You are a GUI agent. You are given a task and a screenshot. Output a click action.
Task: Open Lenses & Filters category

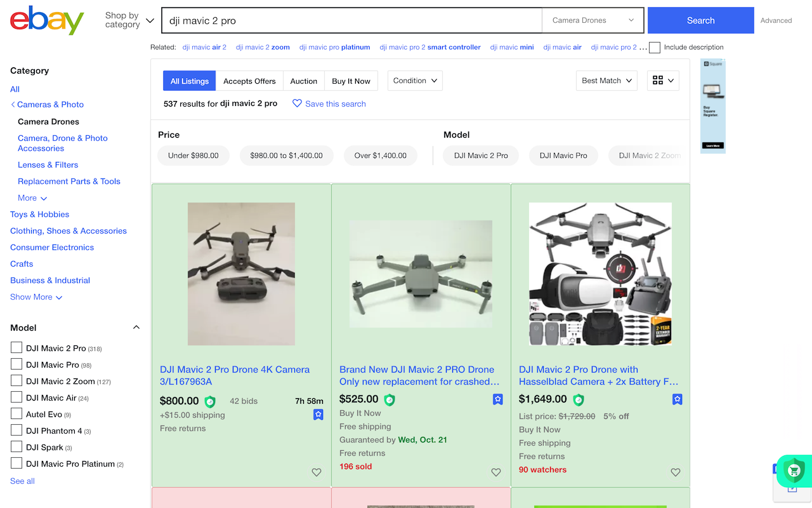click(48, 165)
